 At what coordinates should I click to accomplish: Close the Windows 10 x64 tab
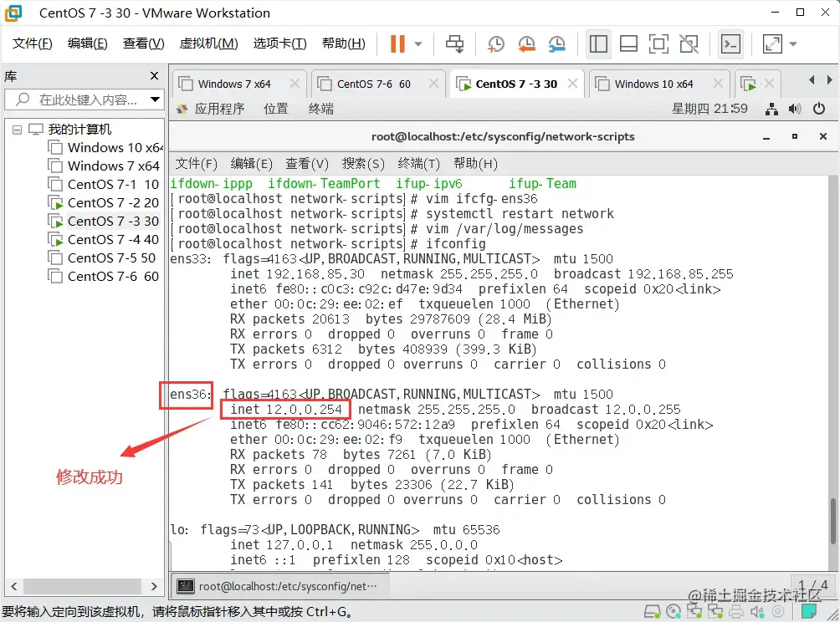coord(719,84)
